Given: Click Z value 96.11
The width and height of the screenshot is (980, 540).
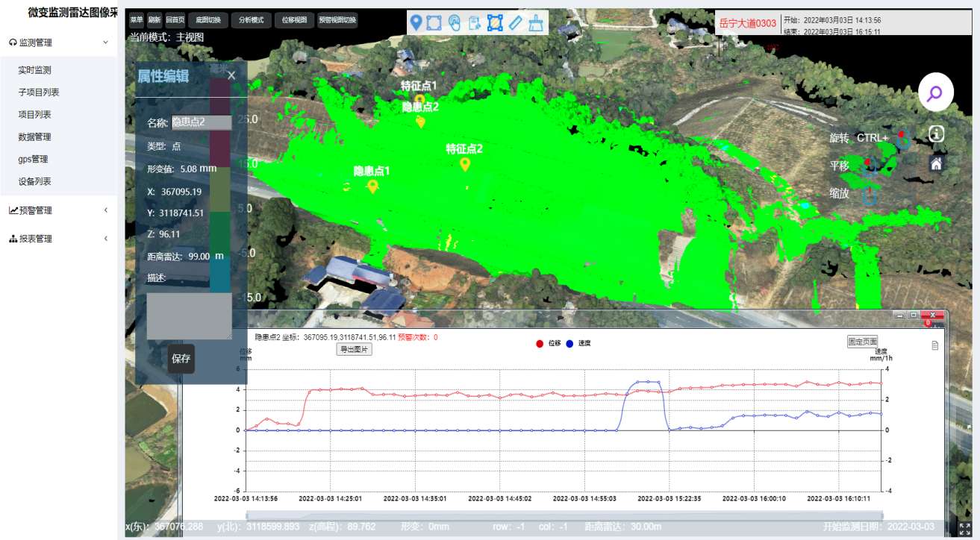Looking at the screenshot, I should (x=170, y=234).
